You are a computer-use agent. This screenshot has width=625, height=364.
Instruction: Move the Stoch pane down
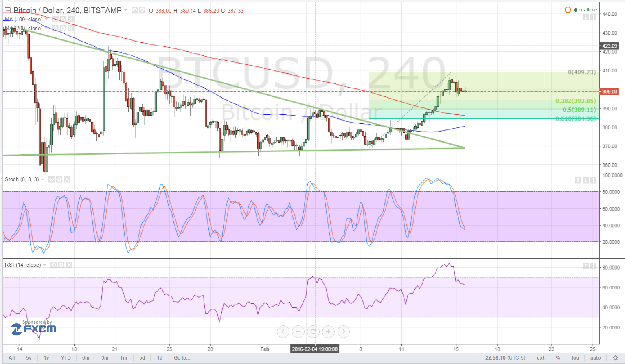(586, 180)
